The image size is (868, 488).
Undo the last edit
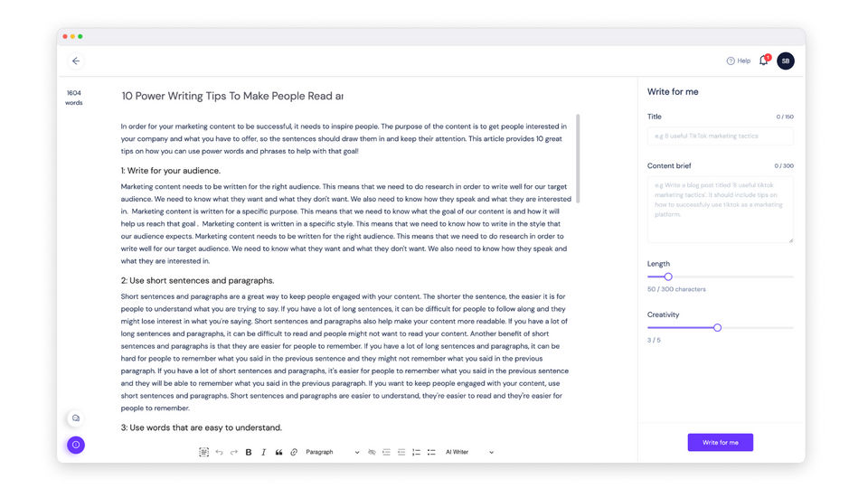tap(219, 452)
